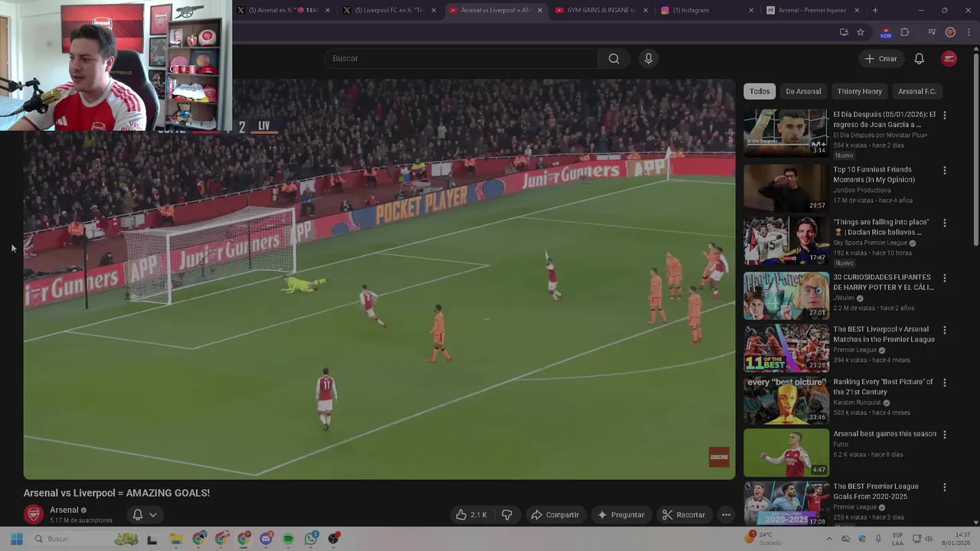Open options for Arsenal best games this season
Screen dimensions: 980x551
coord(944,434)
